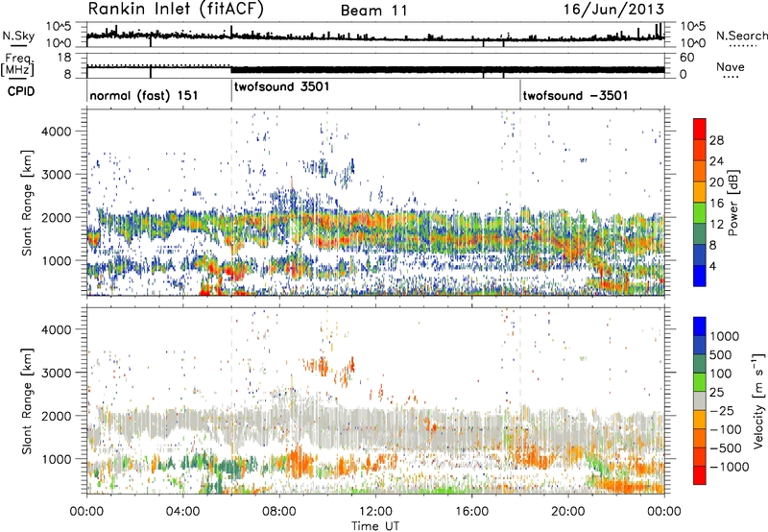Click the 'Nave' legend label
The width and height of the screenshot is (768, 532).
pos(731,66)
